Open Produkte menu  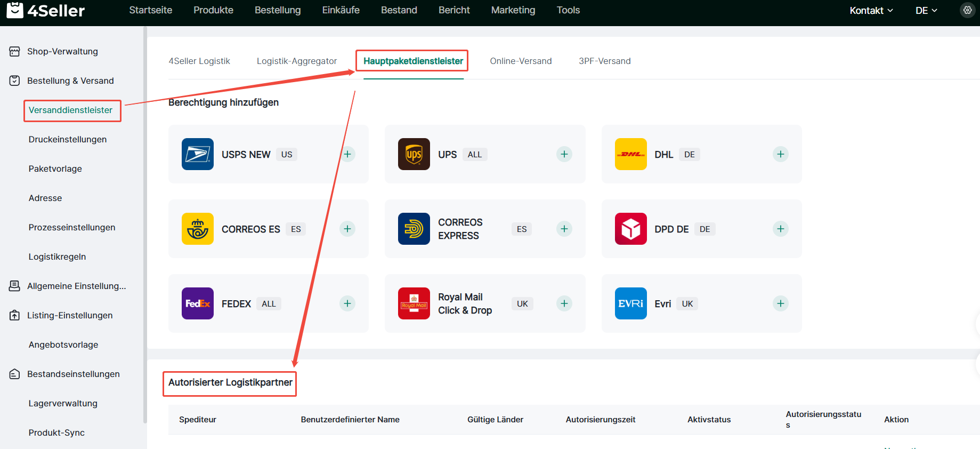pos(213,10)
